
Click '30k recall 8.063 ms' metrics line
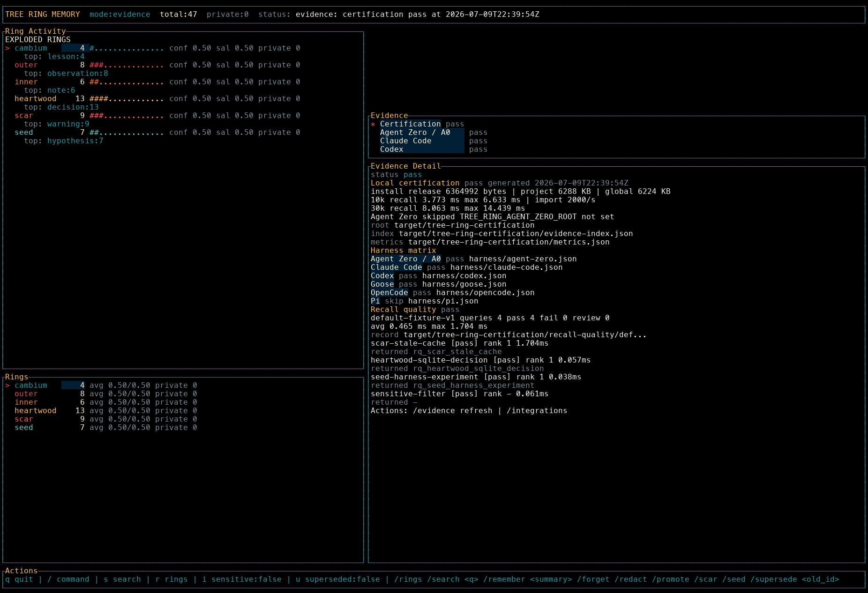tap(448, 208)
